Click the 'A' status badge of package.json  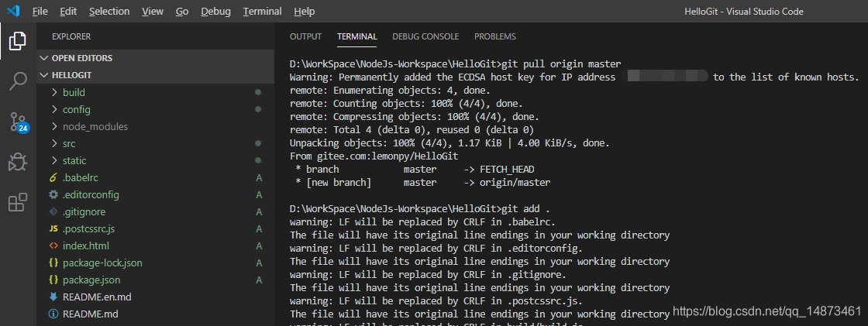259,280
